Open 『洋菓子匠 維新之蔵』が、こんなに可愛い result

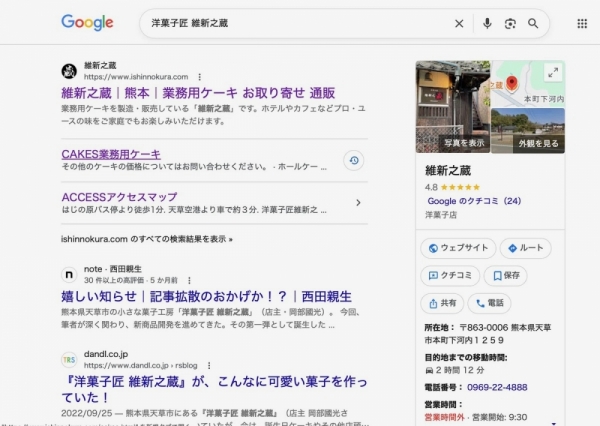[x=214, y=389]
